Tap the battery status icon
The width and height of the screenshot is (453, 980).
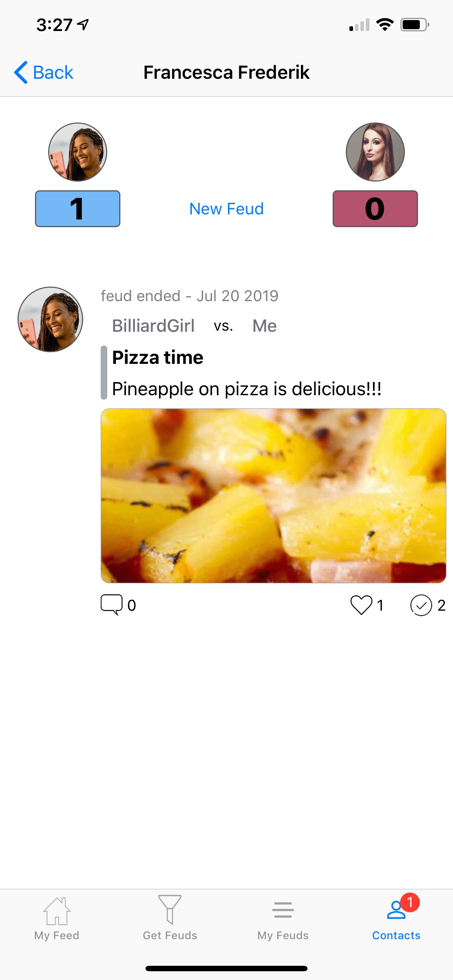click(415, 25)
